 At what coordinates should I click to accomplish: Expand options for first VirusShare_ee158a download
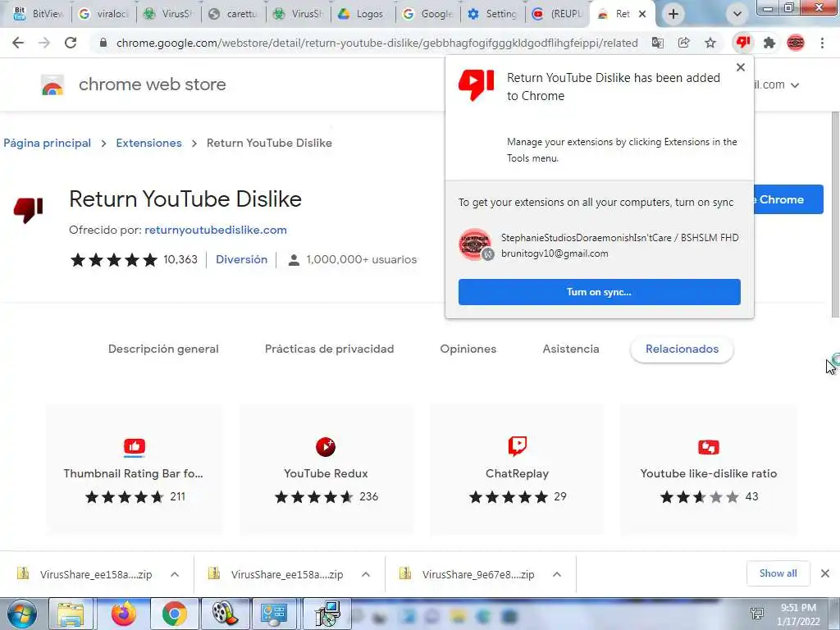175,574
